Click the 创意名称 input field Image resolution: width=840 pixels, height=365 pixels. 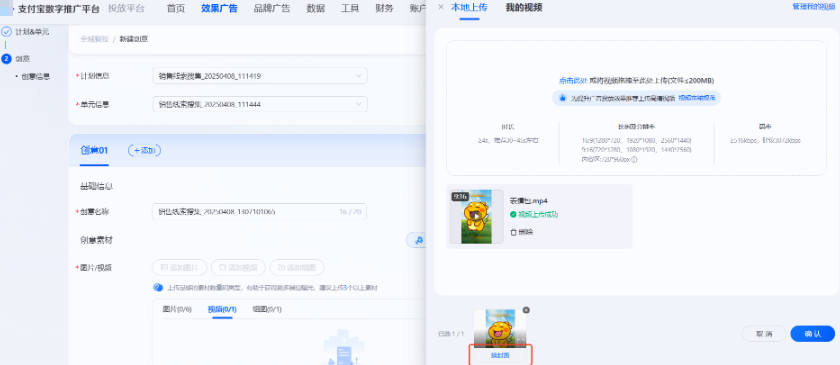[x=260, y=212]
